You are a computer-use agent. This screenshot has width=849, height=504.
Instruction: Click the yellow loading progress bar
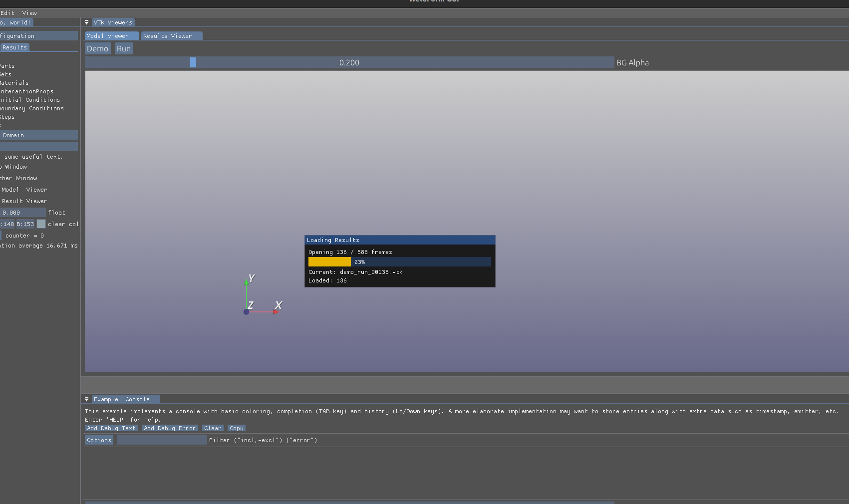point(329,262)
